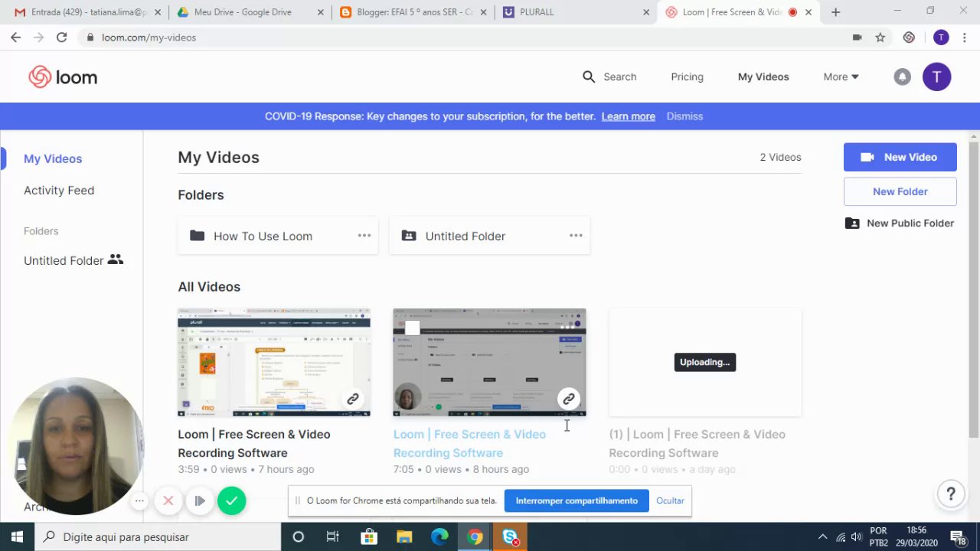980x551 pixels.
Task: Open title of the 7 hours ago video
Action: pos(254,443)
